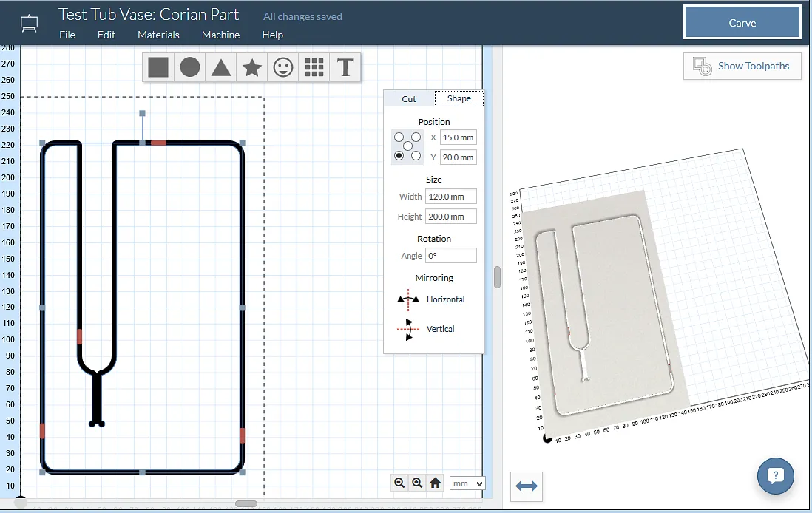Reset view with home icon

(435, 483)
